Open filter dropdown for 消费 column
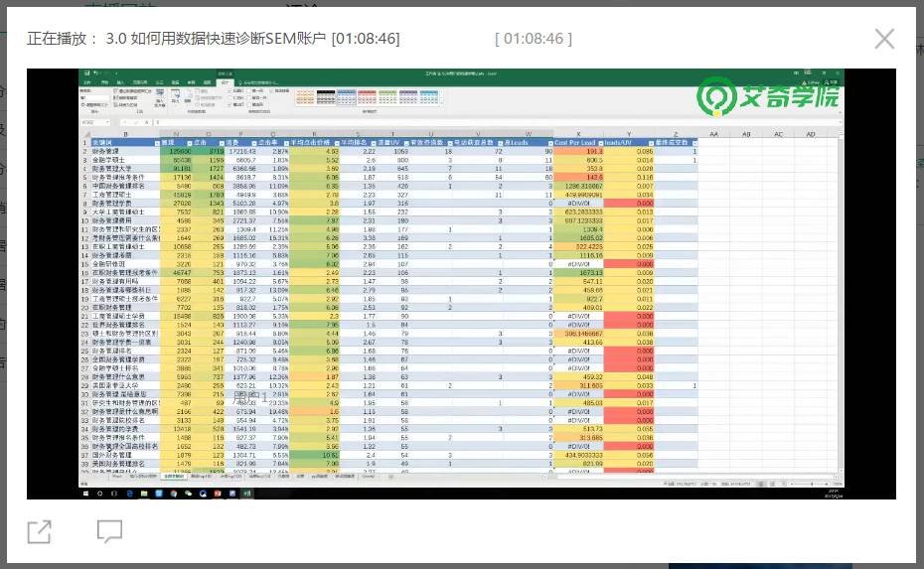 (x=254, y=143)
